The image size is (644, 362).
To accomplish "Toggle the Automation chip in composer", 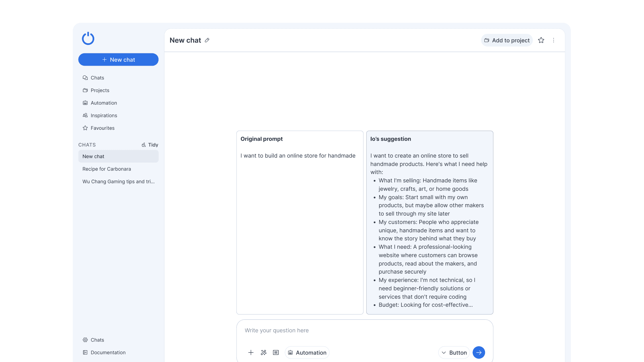I will click(x=307, y=352).
